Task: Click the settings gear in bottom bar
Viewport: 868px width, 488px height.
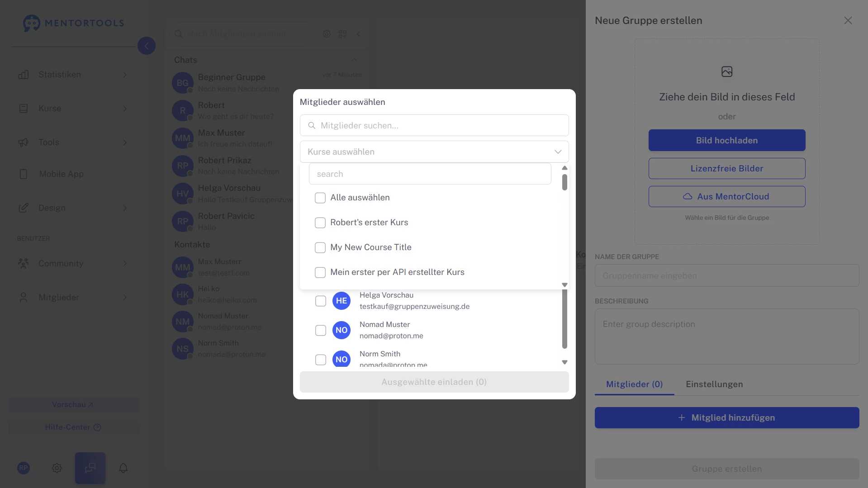Action: pos(57,468)
